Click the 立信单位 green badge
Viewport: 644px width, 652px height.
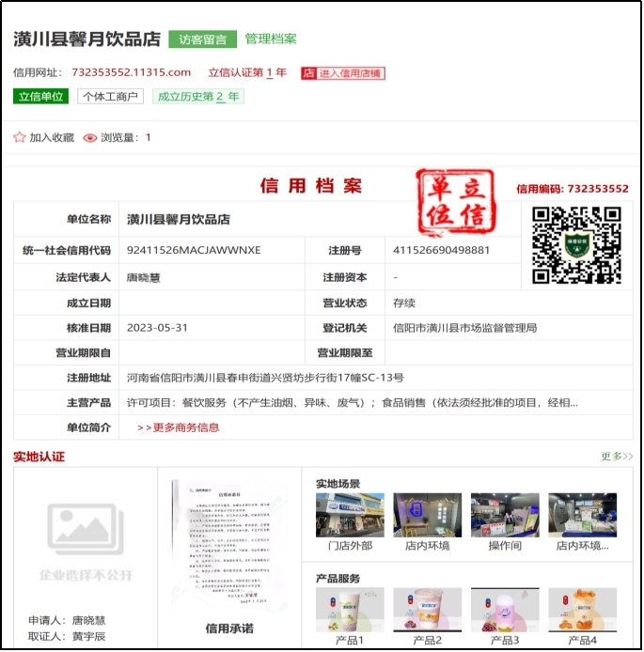click(40, 97)
